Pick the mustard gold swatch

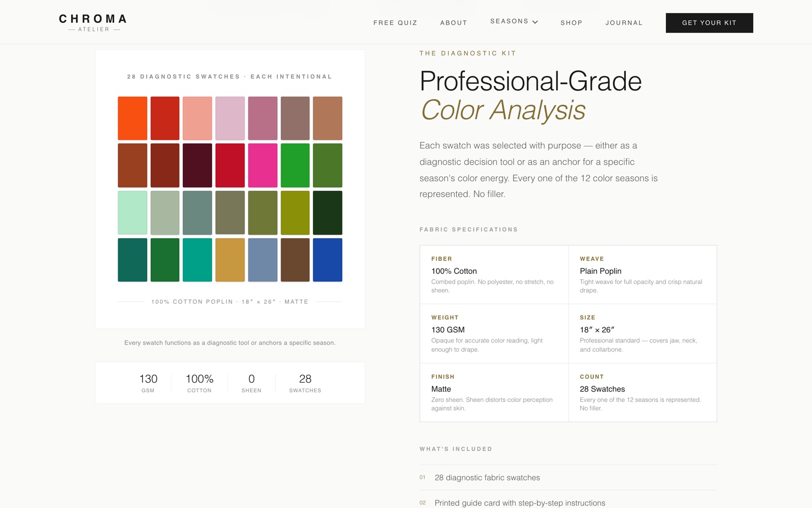(230, 260)
